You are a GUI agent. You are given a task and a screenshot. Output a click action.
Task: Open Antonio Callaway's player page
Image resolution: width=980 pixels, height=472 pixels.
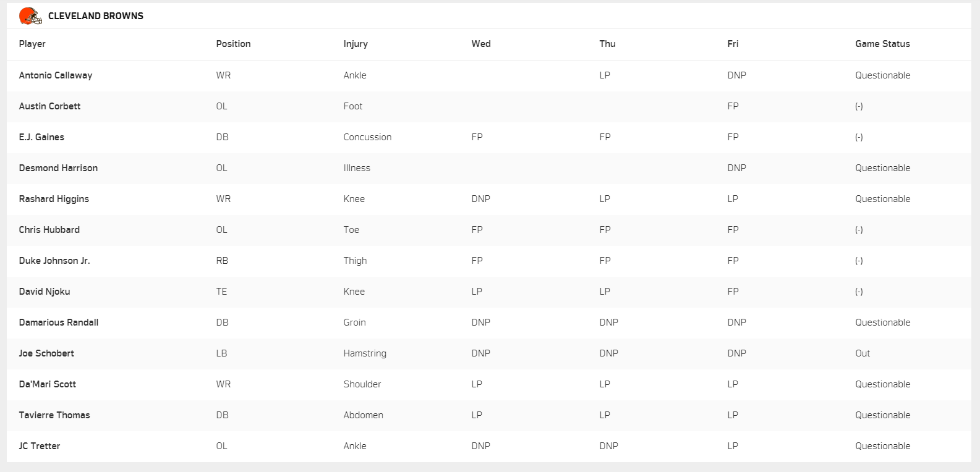coord(56,75)
